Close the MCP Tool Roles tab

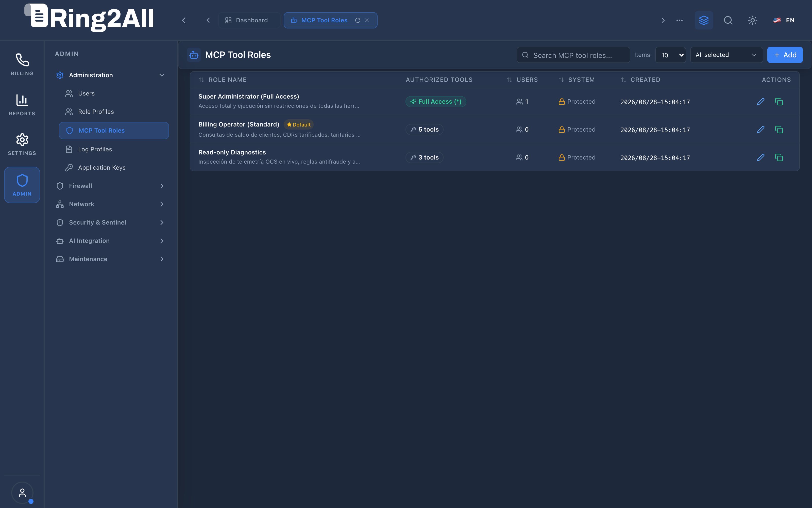point(367,20)
